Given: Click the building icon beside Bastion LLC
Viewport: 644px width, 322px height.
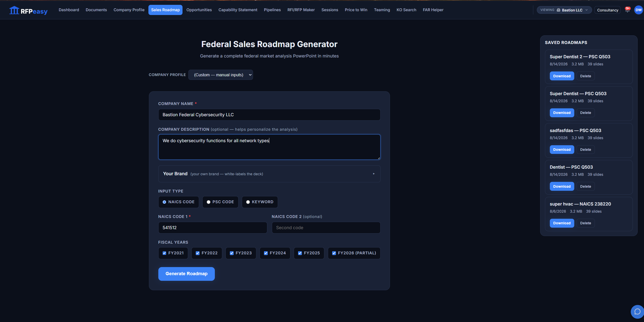Looking at the screenshot, I should click(x=558, y=10).
